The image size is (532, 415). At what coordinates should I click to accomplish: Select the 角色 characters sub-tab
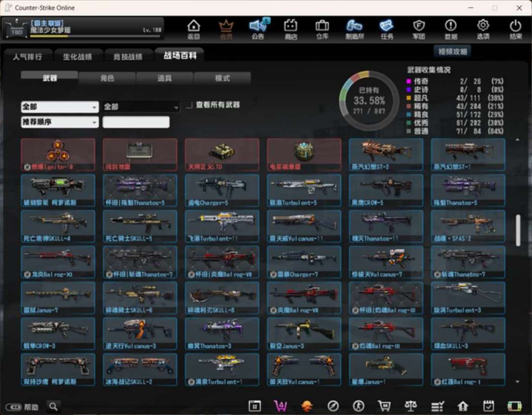[107, 78]
